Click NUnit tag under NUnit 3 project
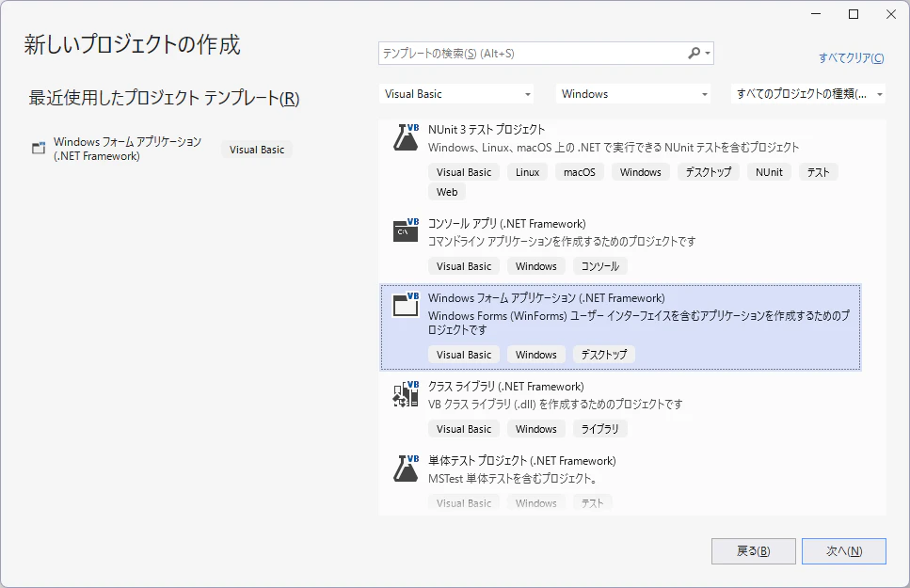 [x=769, y=172]
